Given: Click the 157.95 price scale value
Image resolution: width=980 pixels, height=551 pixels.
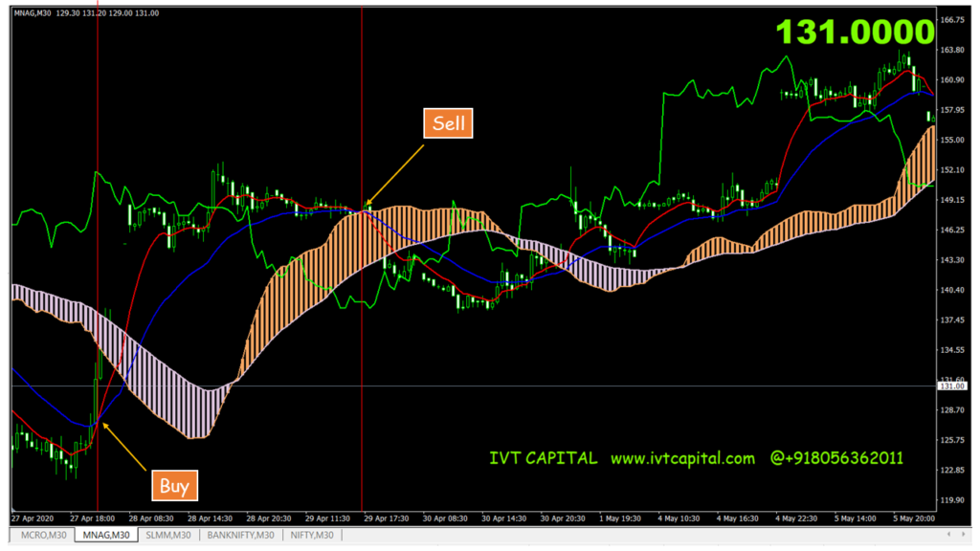Looking at the screenshot, I should [x=952, y=110].
